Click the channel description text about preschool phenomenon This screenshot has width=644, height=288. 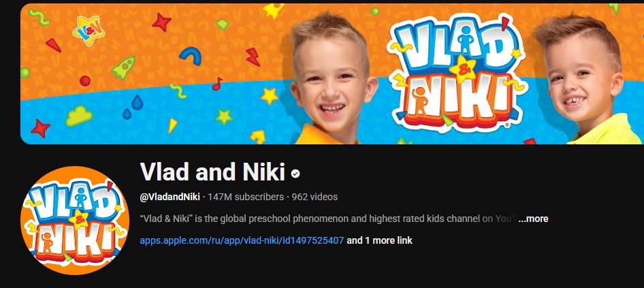327,219
